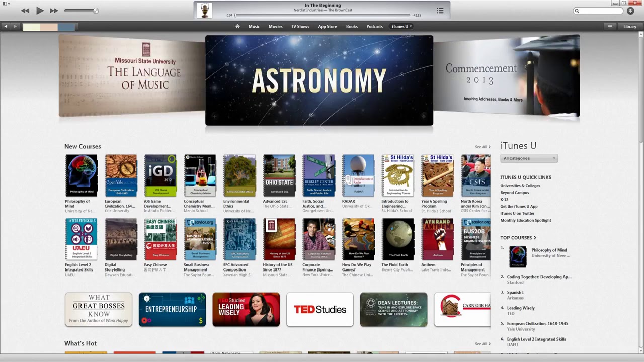Open the Ohio State Advanced ESL icon

pyautogui.click(x=279, y=175)
